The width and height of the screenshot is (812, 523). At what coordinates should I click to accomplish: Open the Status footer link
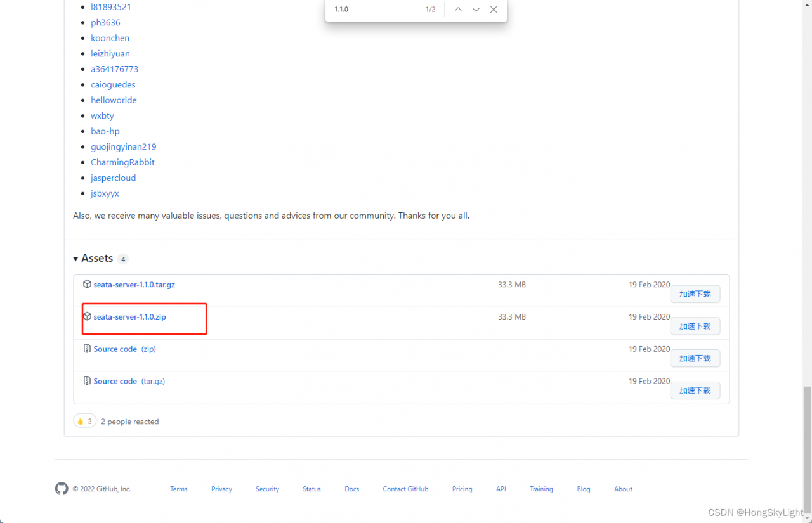(311, 489)
